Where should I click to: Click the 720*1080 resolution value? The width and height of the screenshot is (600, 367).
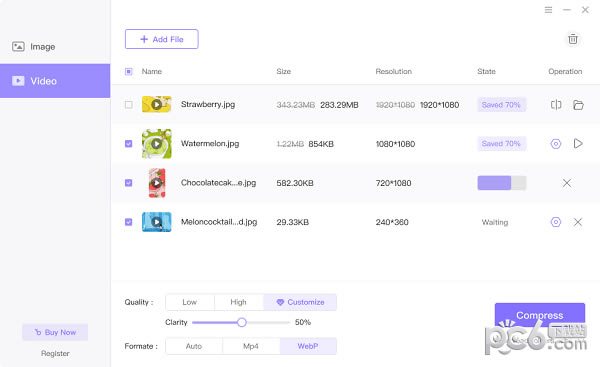393,183
